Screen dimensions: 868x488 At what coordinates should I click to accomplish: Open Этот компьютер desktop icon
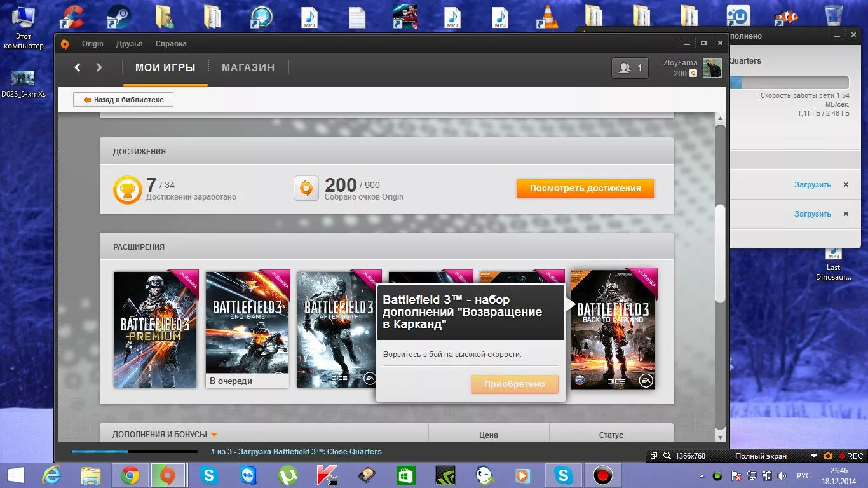point(24,28)
